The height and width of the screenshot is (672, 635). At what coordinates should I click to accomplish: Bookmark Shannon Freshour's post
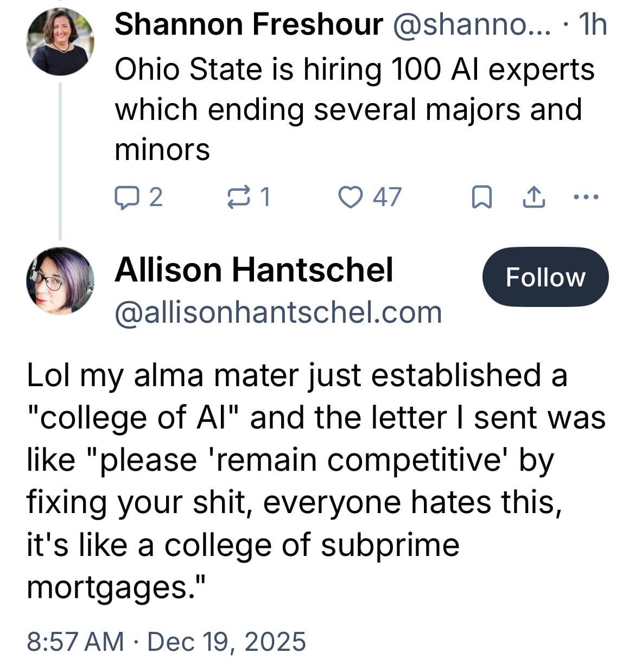[x=481, y=197]
